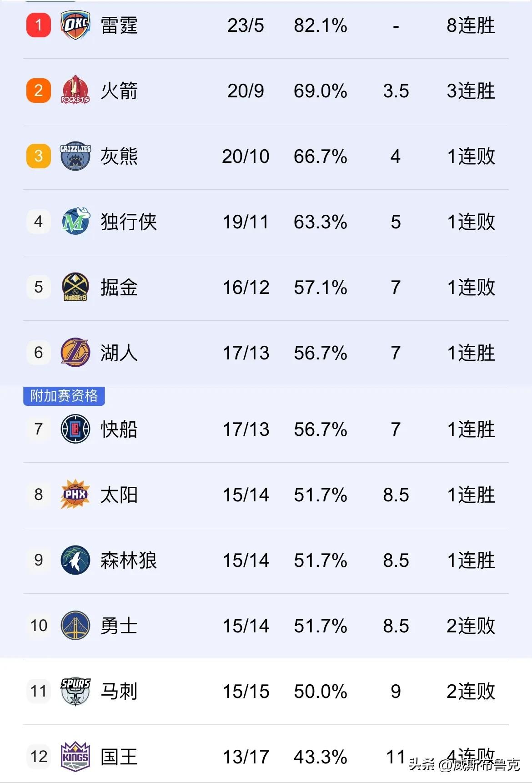532x783 pixels.
Task: Tap the Rockets team logo
Action: (x=75, y=91)
